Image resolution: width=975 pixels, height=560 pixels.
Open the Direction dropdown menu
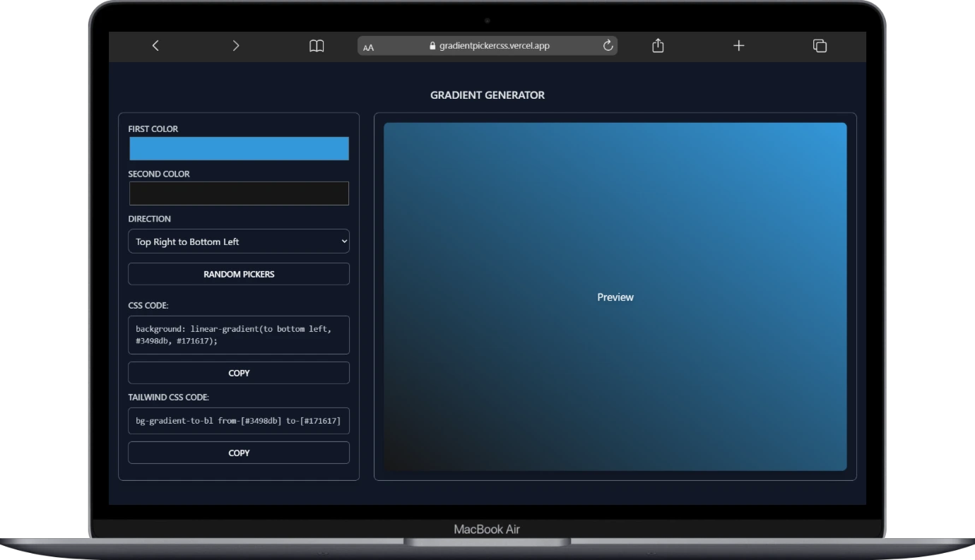239,241
